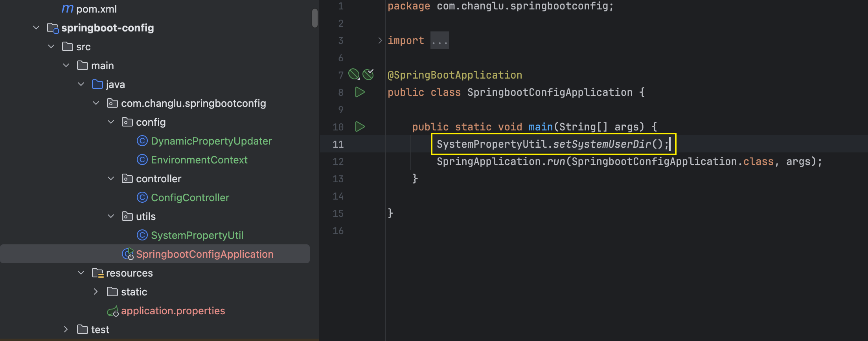Click the controller package folder icon
Screen dimensions: 868x341
point(127,178)
